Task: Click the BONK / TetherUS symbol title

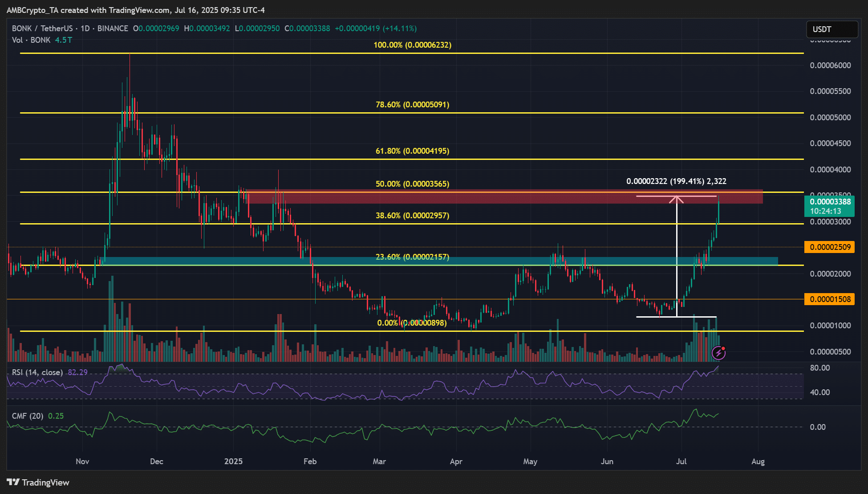Action: click(42, 29)
